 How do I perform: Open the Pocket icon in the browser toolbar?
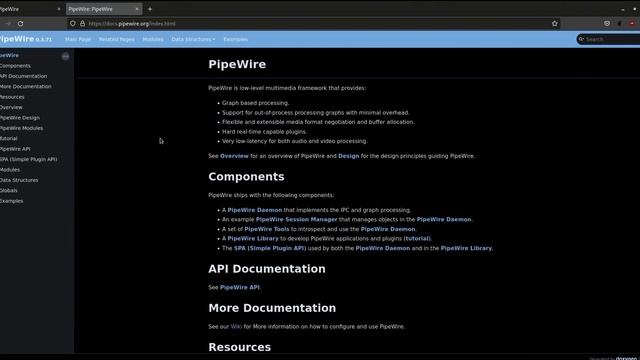tap(607, 24)
